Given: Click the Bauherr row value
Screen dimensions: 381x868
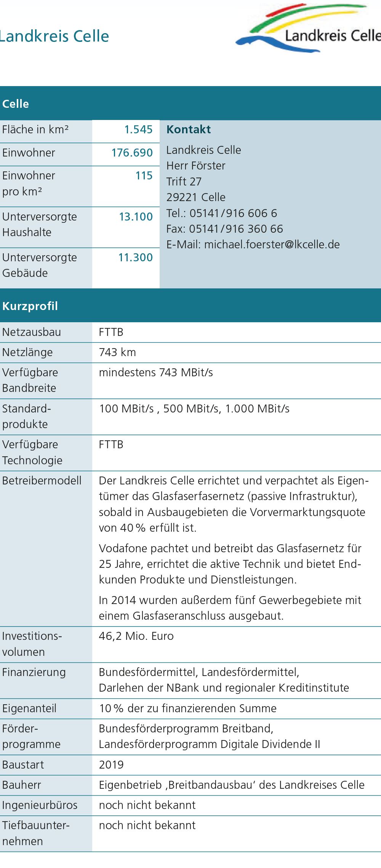Looking at the screenshot, I should click(x=231, y=785).
